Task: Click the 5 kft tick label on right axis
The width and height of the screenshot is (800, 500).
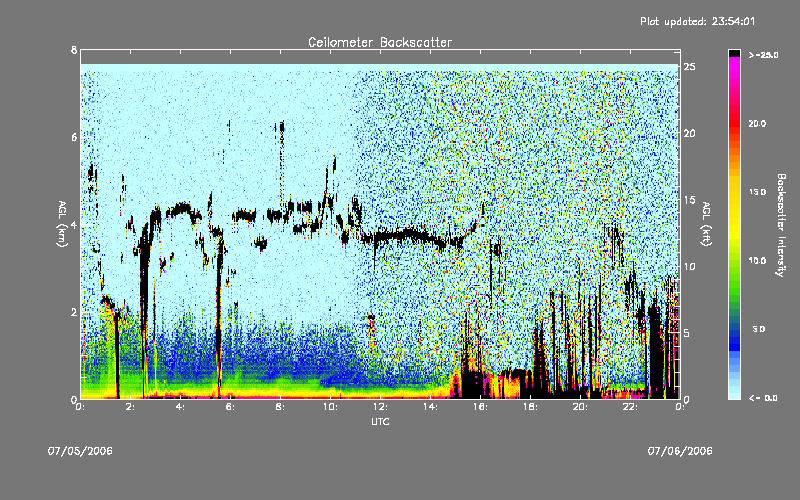Action: (687, 333)
